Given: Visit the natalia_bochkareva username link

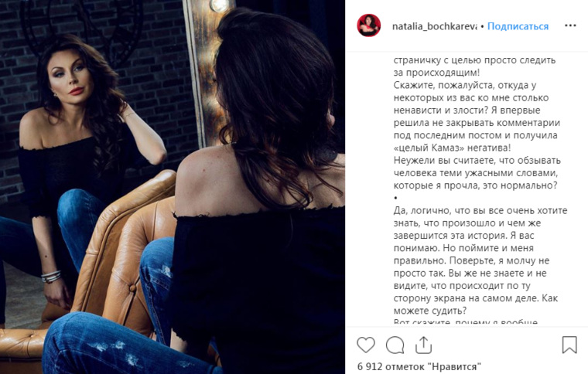Looking at the screenshot, I should (x=434, y=26).
